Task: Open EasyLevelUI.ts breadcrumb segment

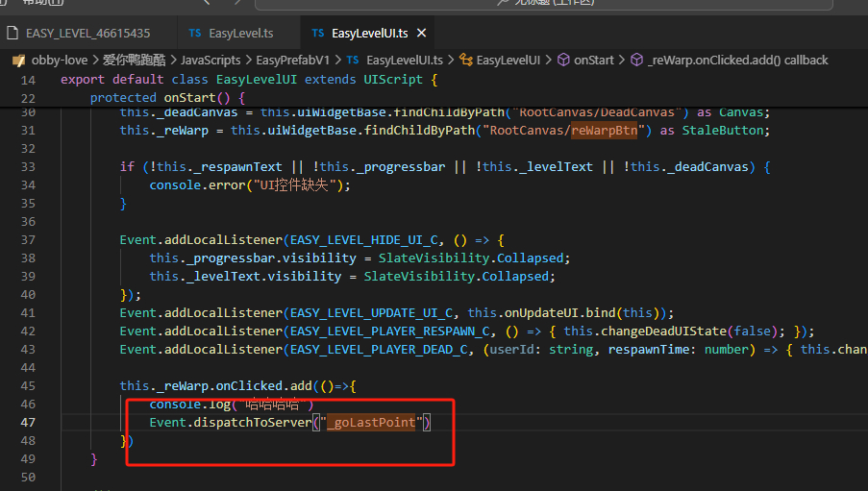Action: [405, 60]
